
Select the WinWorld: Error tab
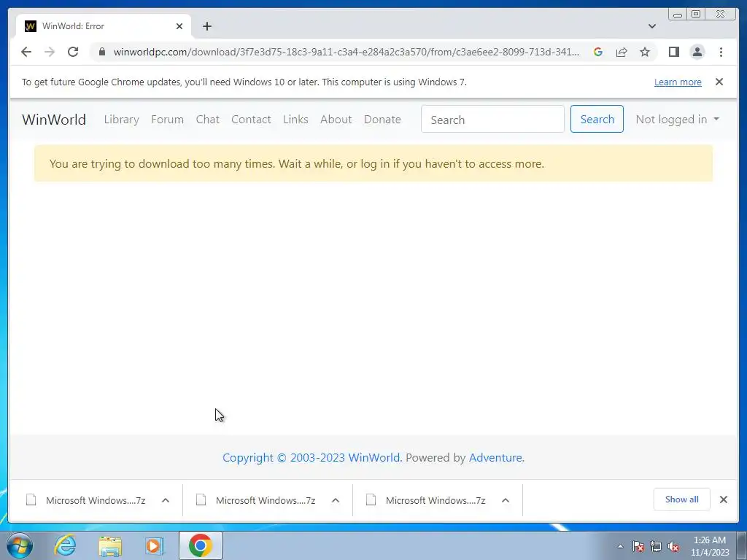click(104, 26)
